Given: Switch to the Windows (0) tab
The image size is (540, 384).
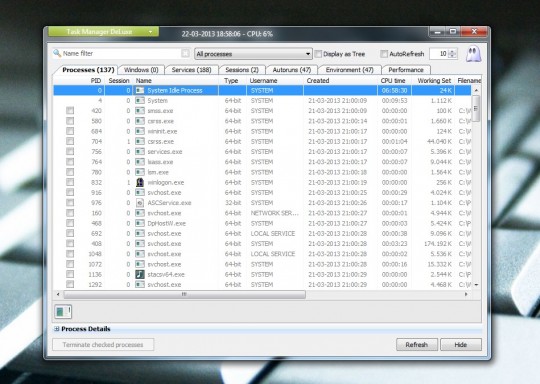Looking at the screenshot, I should tap(141, 70).
